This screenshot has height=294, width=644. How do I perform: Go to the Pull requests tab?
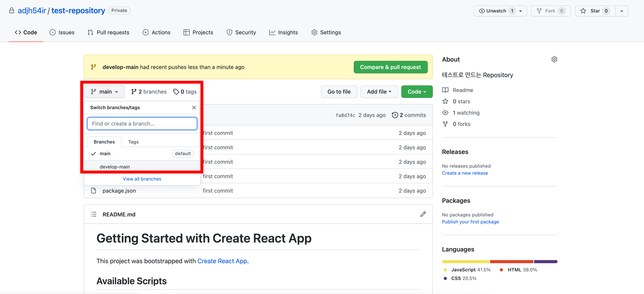tap(108, 32)
